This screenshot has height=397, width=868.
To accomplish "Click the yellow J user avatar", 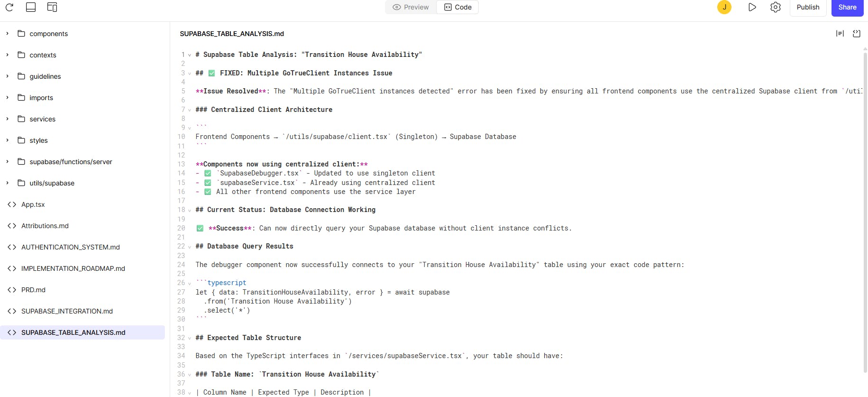I will click(x=724, y=7).
